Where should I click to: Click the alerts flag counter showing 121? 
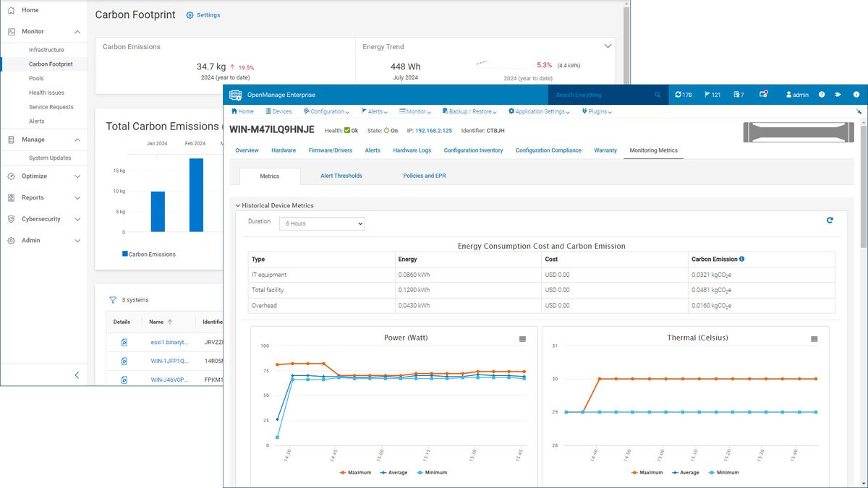coord(712,95)
